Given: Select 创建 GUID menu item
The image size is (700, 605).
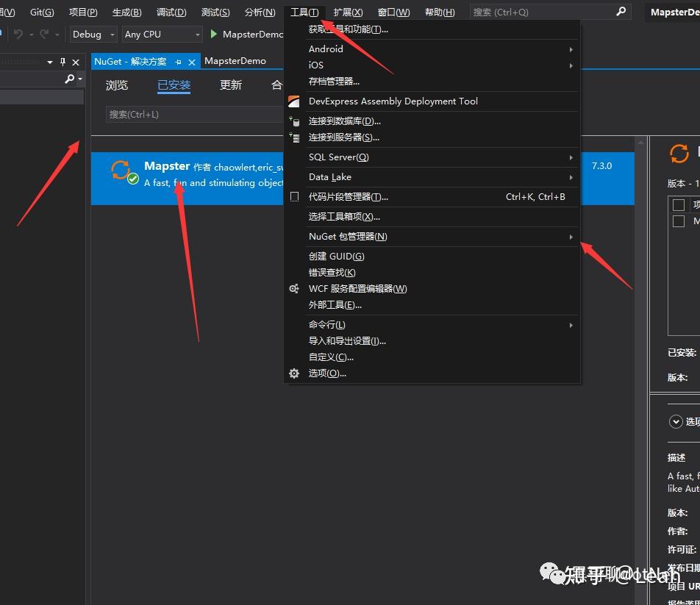Looking at the screenshot, I should tap(337, 257).
